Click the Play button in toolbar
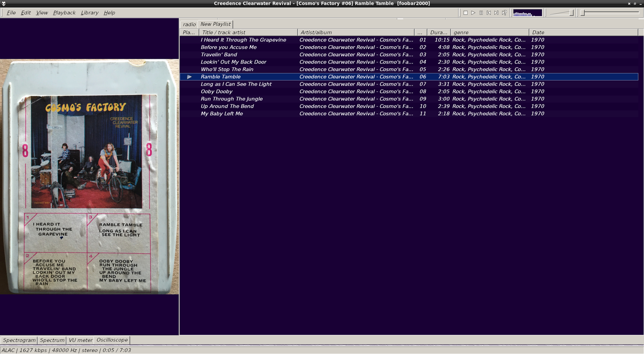644x354 pixels. [x=473, y=13]
